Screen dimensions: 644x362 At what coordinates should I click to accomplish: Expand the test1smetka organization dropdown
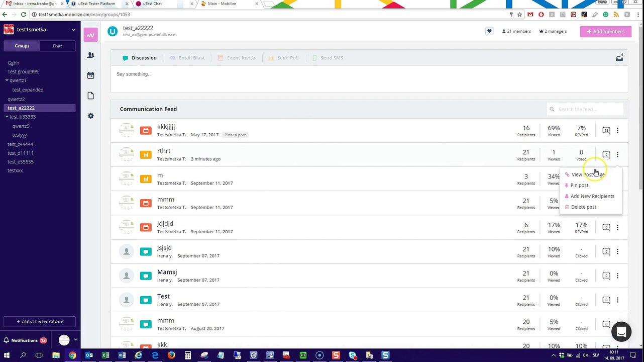click(73, 30)
